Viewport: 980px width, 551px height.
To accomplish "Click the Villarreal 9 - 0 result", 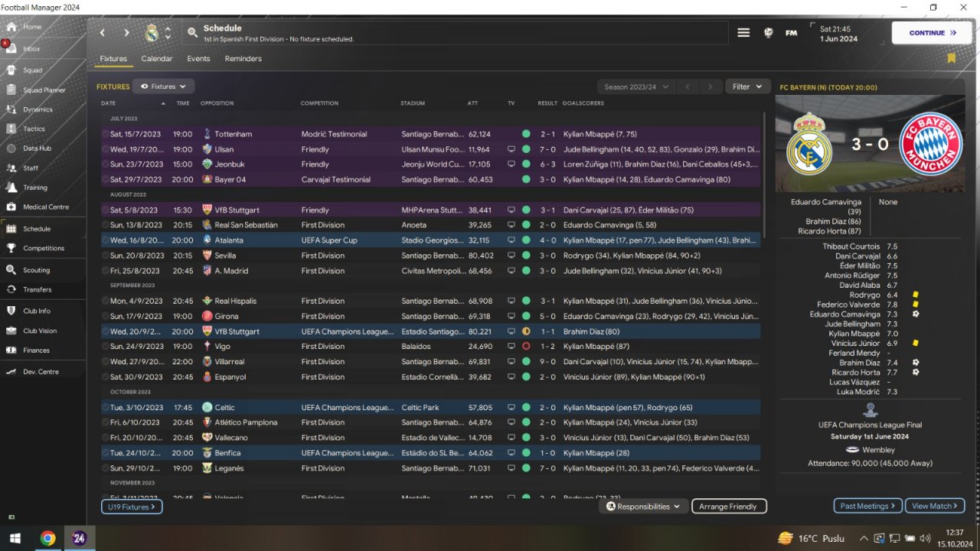I will point(547,362).
